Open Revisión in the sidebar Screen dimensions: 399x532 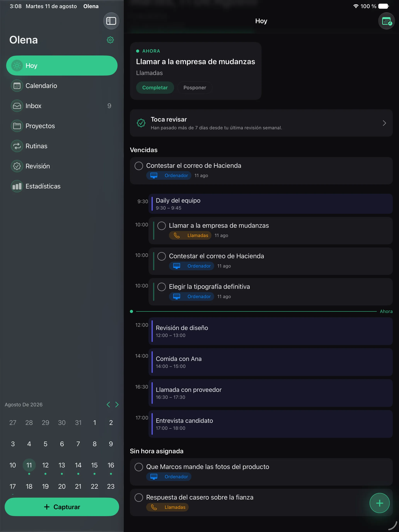pos(62,166)
